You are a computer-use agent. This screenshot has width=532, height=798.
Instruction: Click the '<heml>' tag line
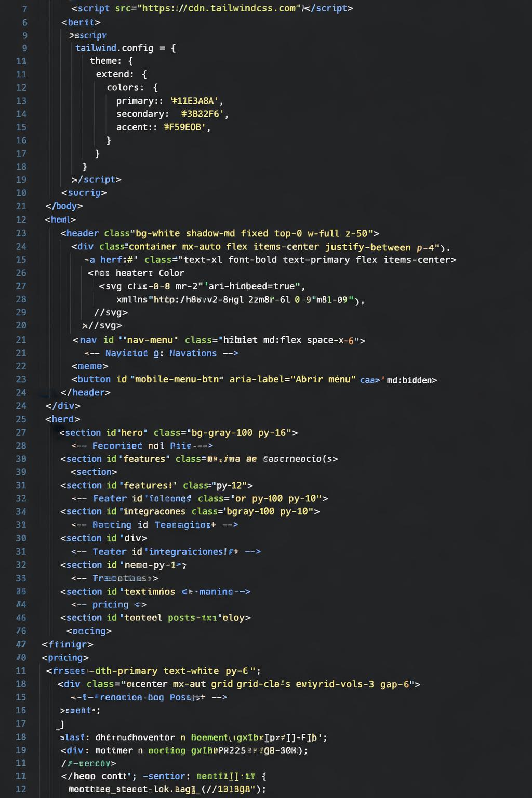click(x=61, y=219)
